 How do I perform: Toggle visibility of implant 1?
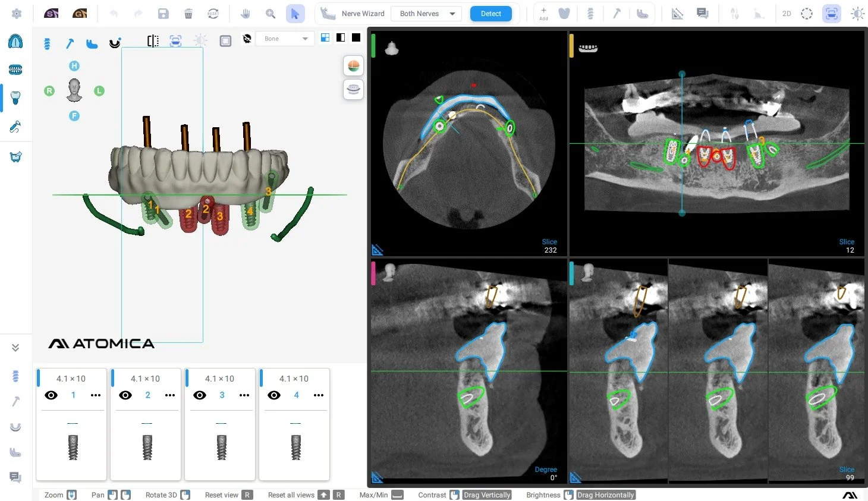point(51,395)
